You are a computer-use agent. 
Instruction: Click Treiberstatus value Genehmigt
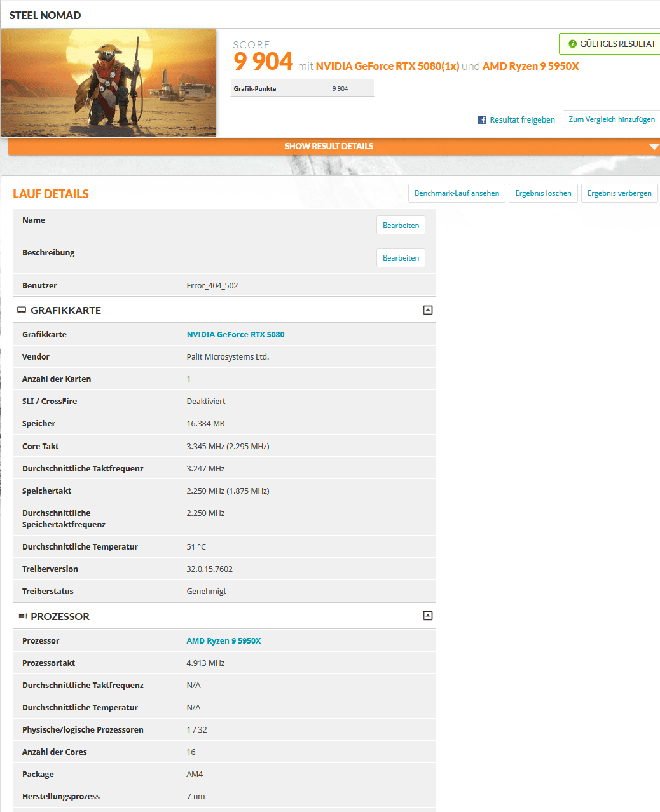click(x=207, y=592)
